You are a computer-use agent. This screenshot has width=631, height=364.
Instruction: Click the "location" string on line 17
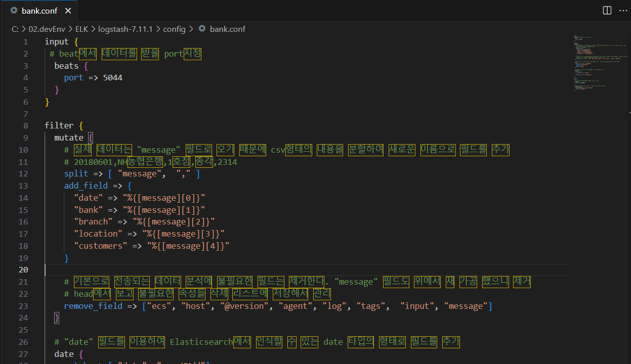click(x=98, y=234)
